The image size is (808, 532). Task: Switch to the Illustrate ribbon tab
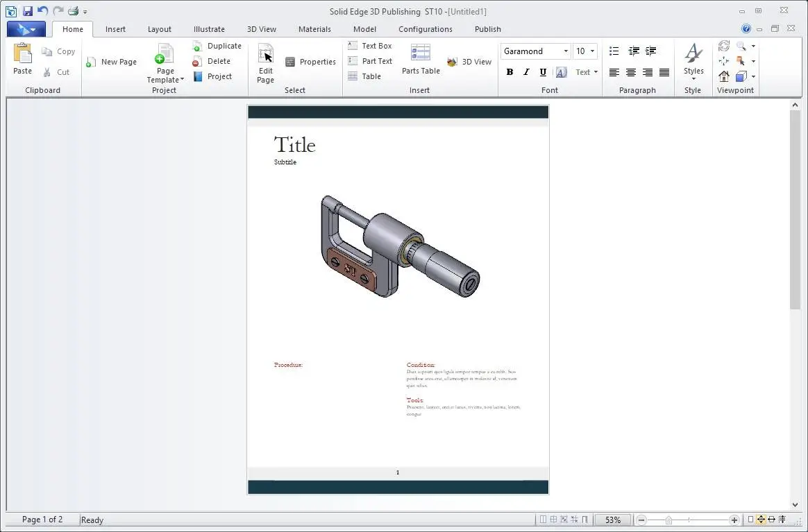pyautogui.click(x=209, y=29)
